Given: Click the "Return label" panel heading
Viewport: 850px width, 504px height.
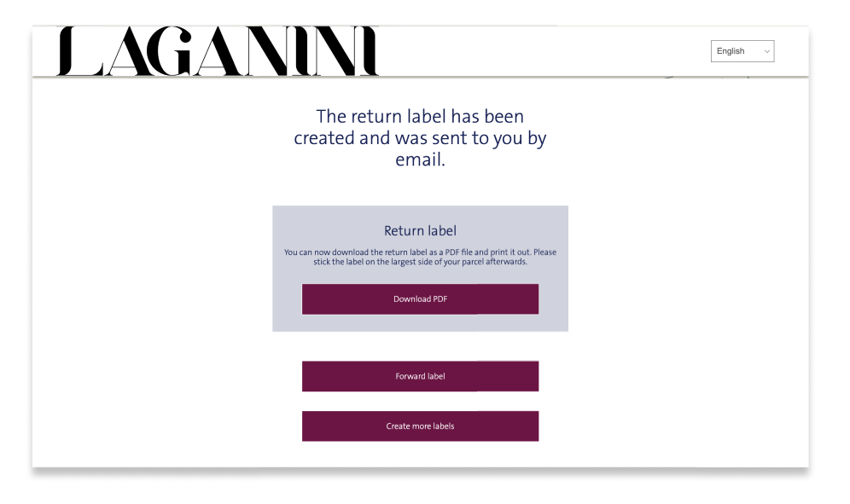Looking at the screenshot, I should [420, 231].
